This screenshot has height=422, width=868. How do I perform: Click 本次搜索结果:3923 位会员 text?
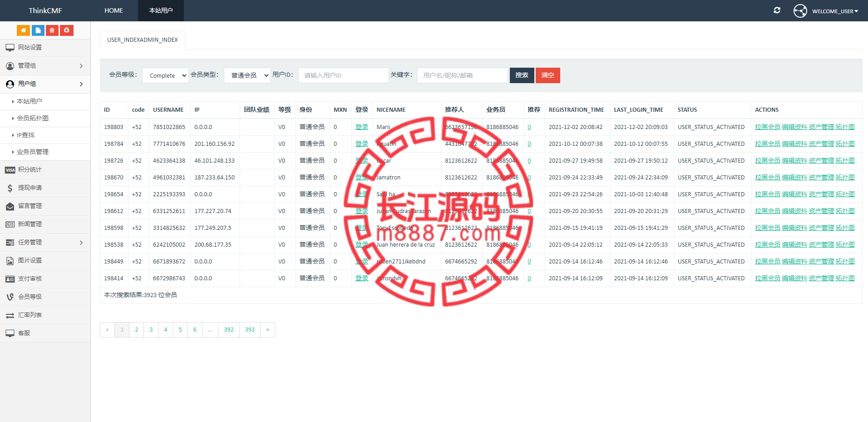click(140, 295)
